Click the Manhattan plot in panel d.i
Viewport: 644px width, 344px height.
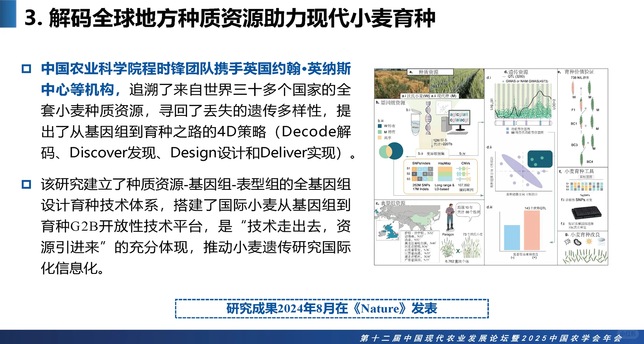pos(523,101)
